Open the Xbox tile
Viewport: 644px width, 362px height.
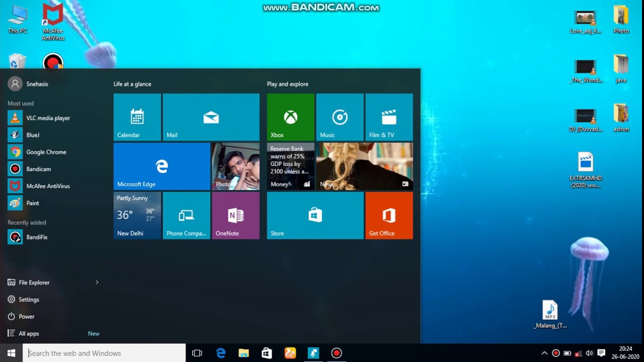(x=291, y=117)
